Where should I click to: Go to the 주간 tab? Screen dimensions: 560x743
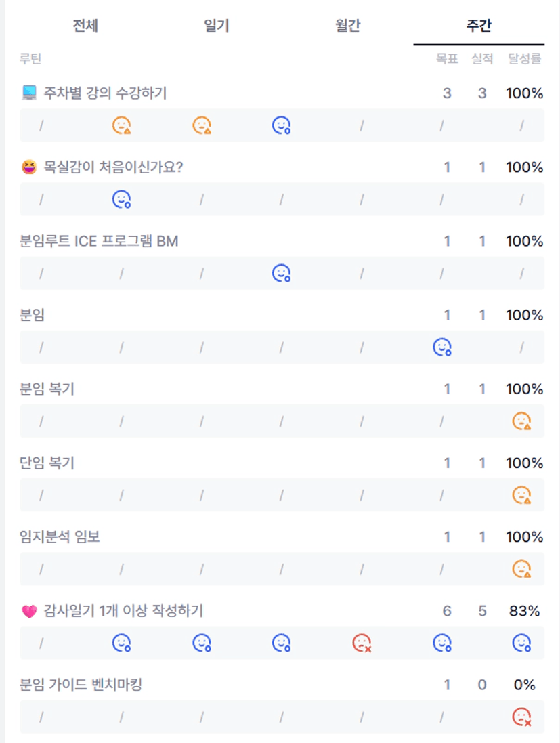pyautogui.click(x=479, y=26)
